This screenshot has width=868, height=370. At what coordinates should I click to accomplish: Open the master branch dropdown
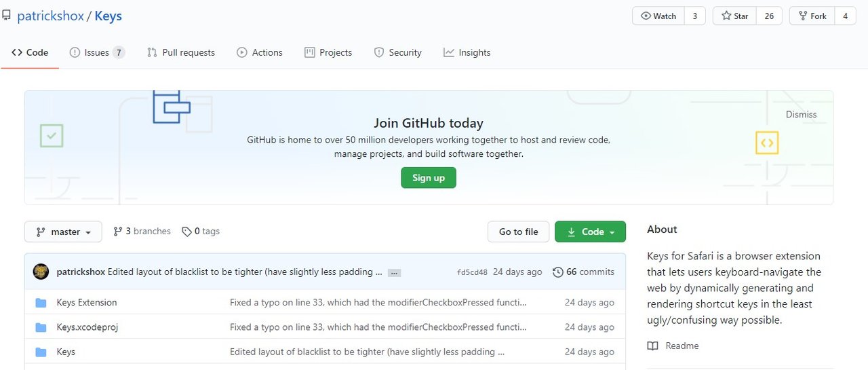[x=63, y=232]
